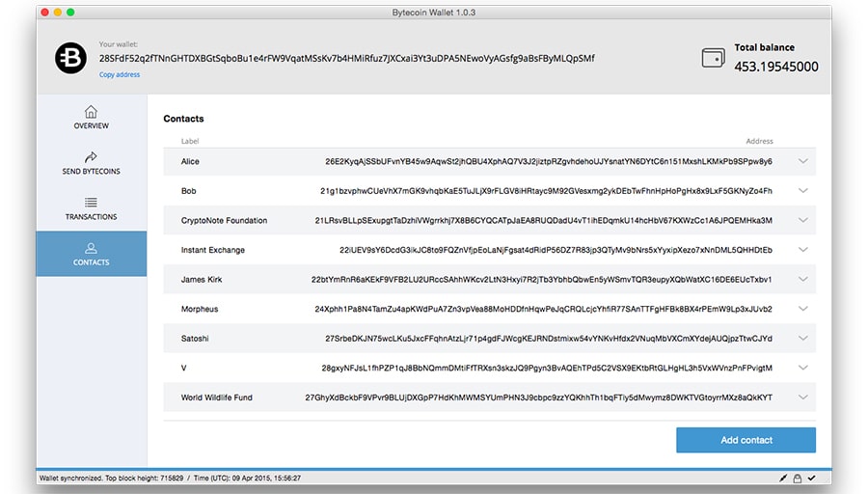Image resolution: width=868 pixels, height=494 pixels.
Task: Click the connection plug icon in status bar
Action: [x=783, y=479]
